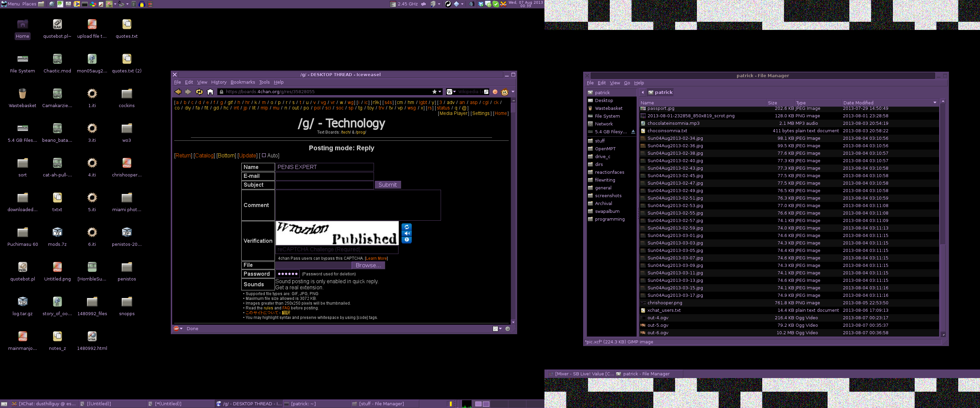Click the Return link

coord(183,155)
